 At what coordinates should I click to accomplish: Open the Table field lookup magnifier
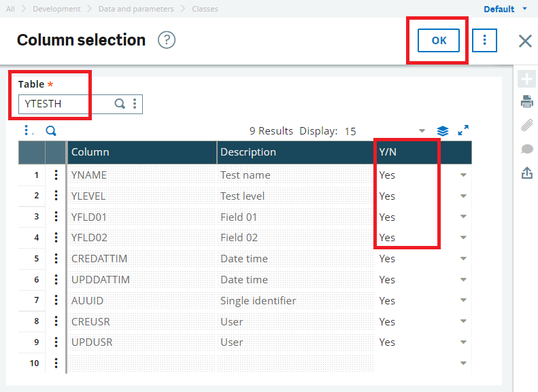tap(120, 103)
